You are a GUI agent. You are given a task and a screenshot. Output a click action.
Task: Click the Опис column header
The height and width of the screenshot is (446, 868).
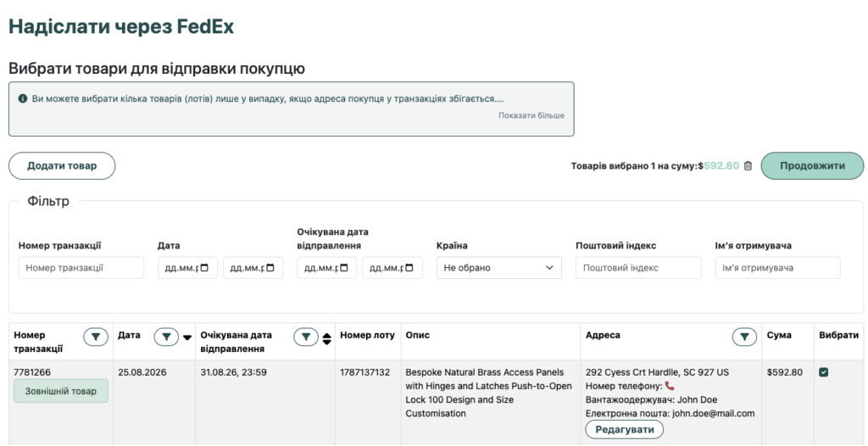417,335
